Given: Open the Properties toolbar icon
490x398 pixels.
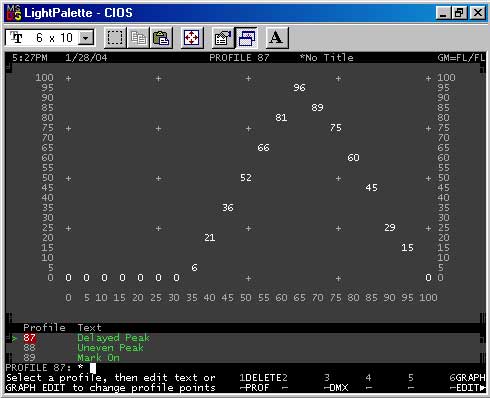Looking at the screenshot, I should pyautogui.click(x=223, y=38).
